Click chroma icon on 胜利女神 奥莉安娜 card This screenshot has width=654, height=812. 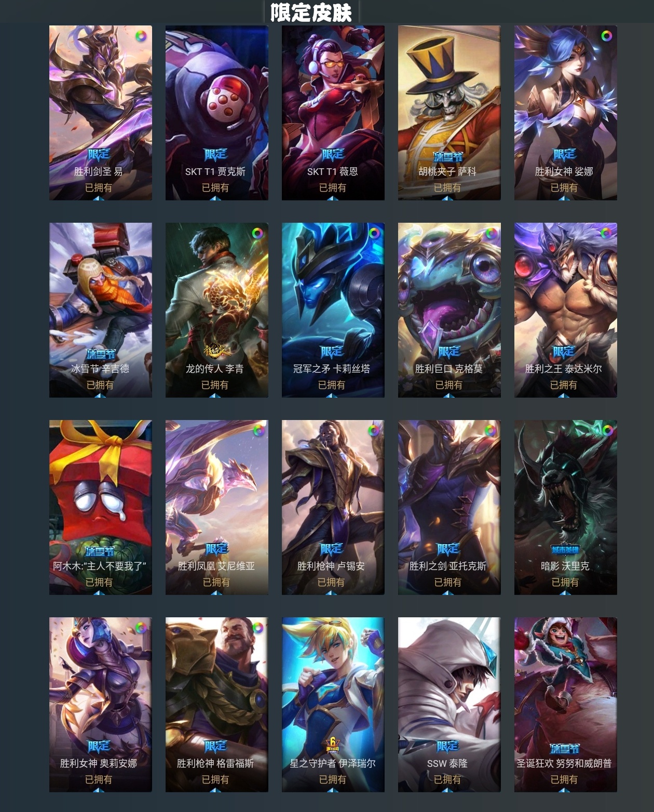[x=140, y=628]
